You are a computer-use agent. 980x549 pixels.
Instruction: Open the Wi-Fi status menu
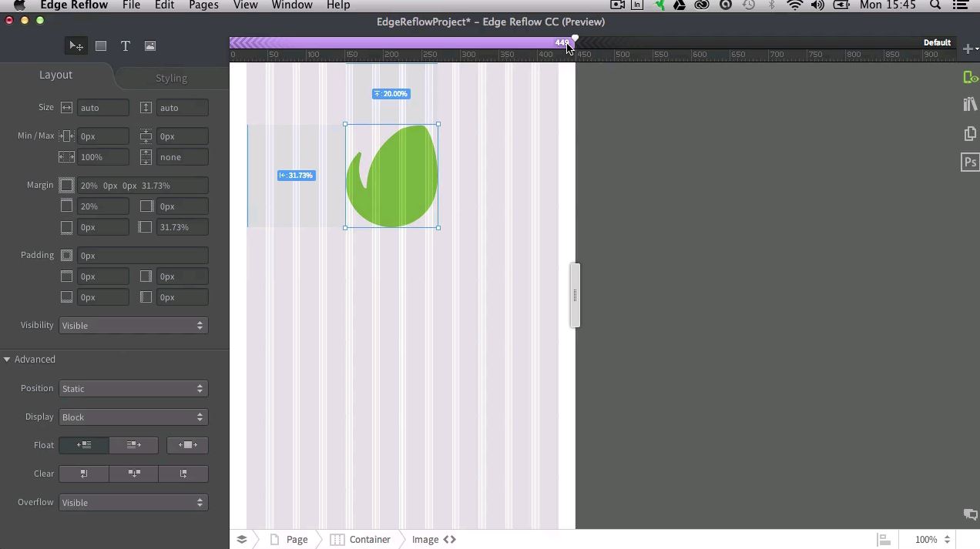795,5
